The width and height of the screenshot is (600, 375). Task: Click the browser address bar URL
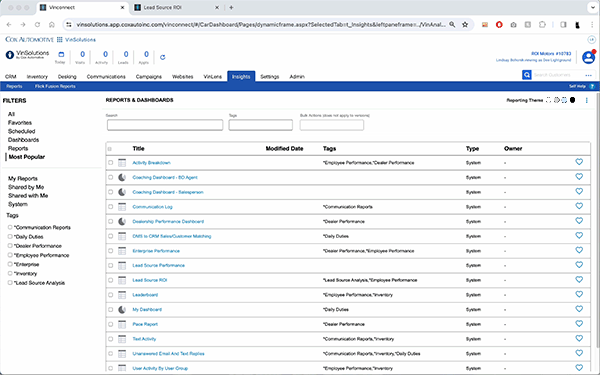(x=261, y=24)
